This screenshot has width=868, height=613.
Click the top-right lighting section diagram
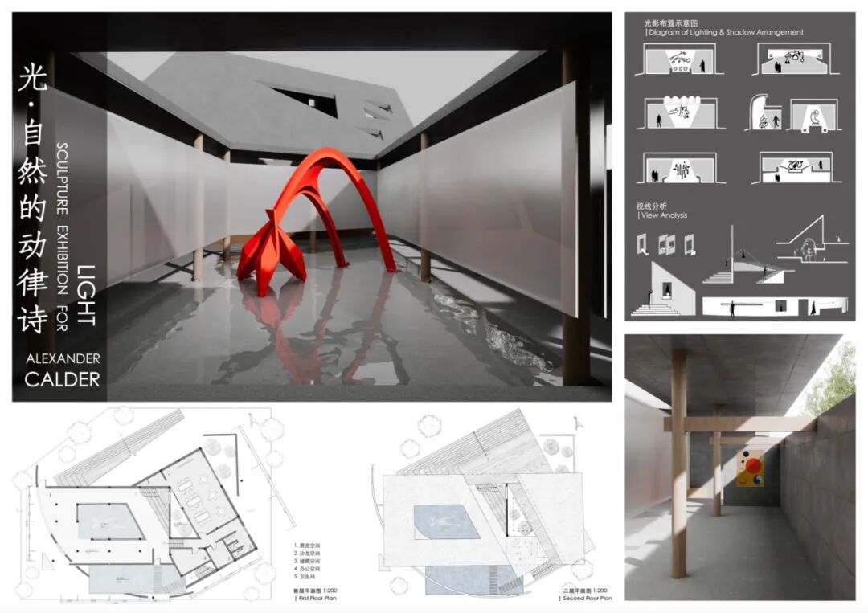(791, 62)
